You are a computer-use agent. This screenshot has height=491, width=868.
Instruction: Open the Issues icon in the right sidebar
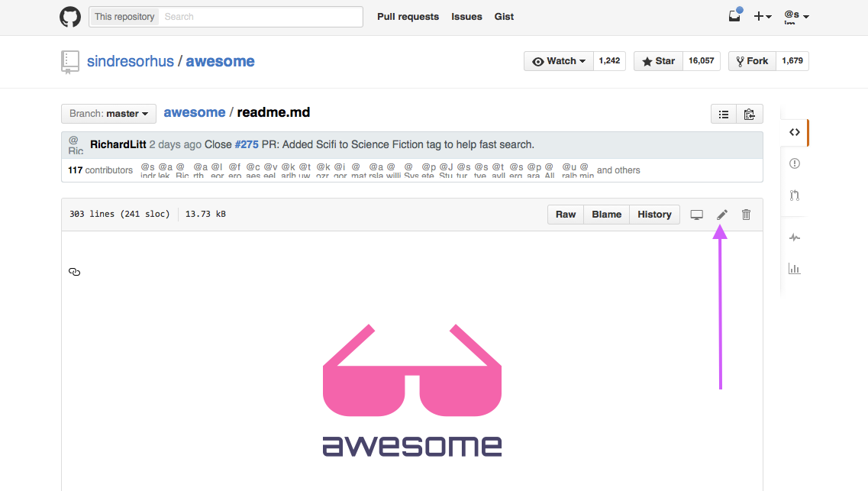[x=794, y=163]
